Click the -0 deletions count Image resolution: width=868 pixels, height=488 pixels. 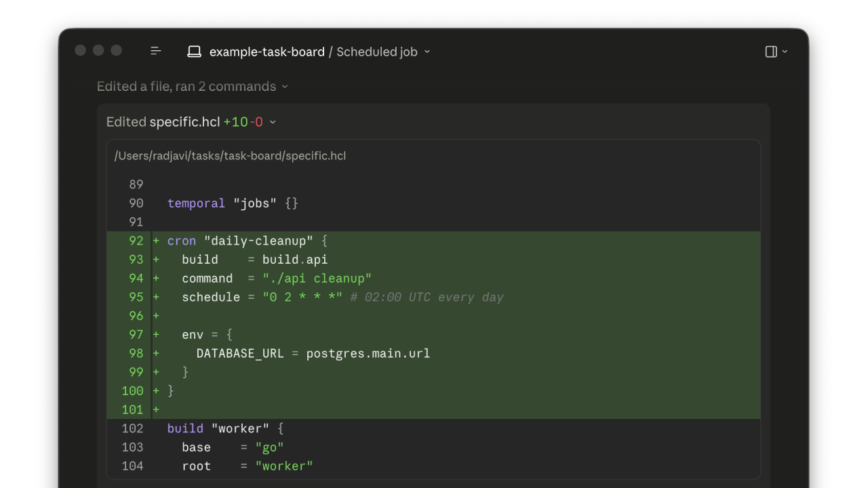(256, 122)
